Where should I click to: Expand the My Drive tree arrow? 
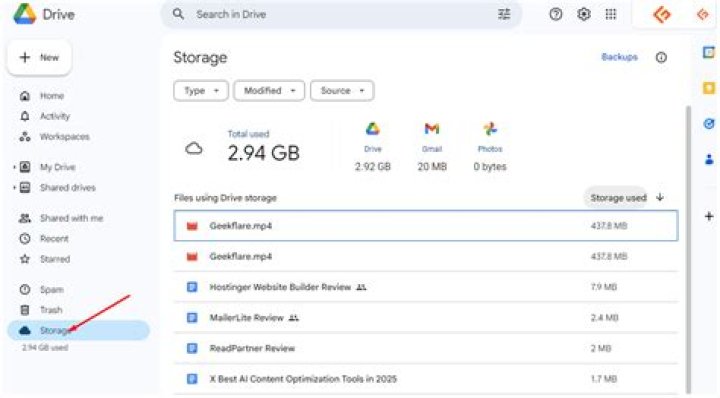pos(14,167)
